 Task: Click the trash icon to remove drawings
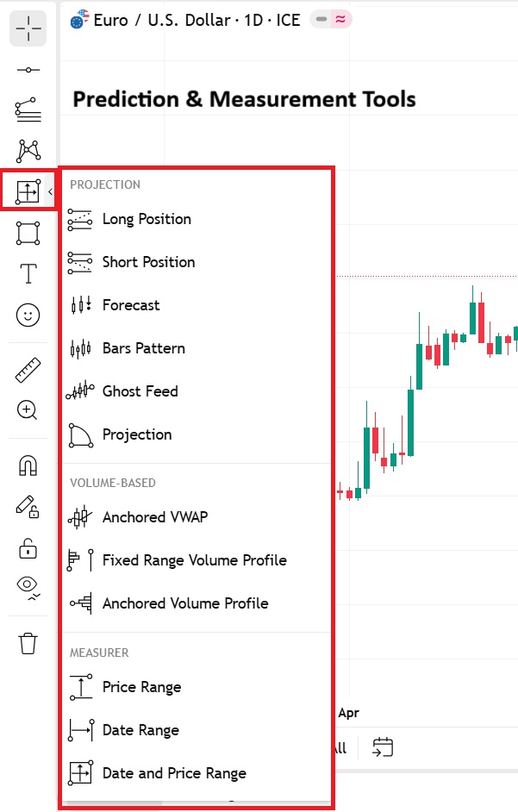click(28, 643)
